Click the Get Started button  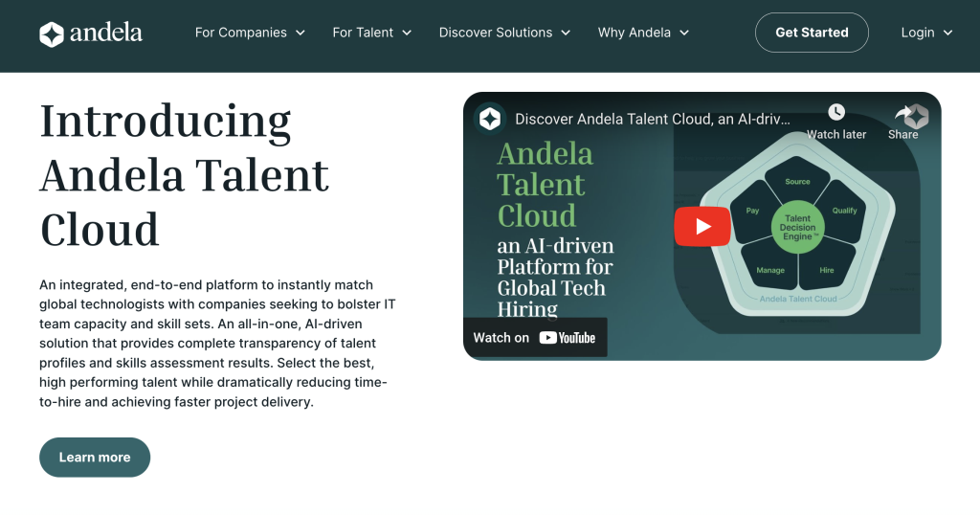coord(812,33)
